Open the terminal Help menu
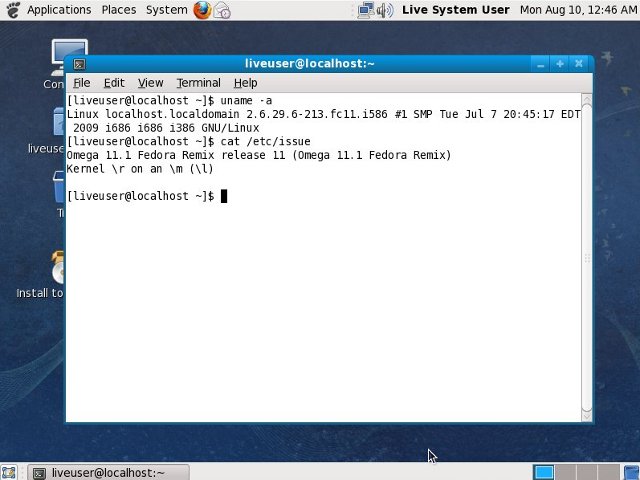640x480 pixels. 245,83
